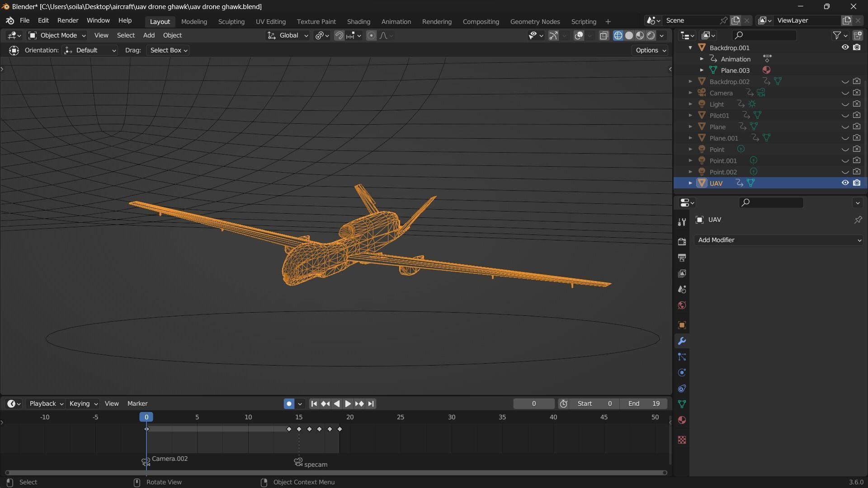Select the World properties tab icon
This screenshot has width=868, height=488.
[x=682, y=305]
